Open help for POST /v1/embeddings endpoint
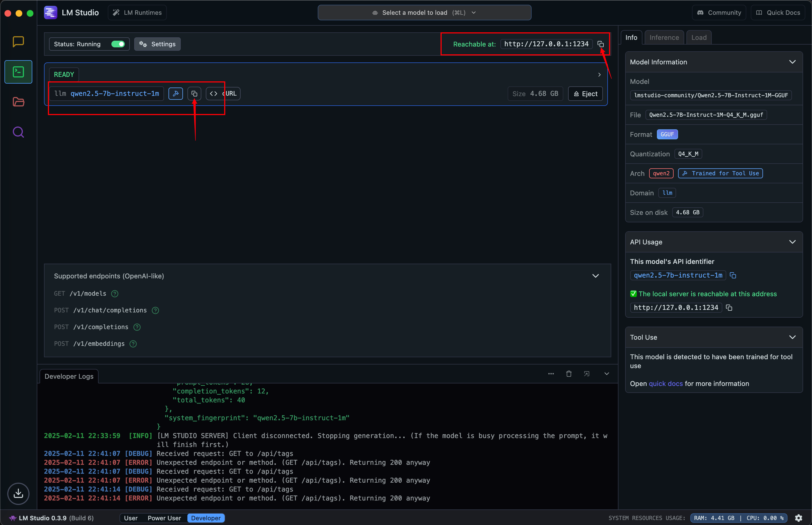Viewport: 812px width, 525px height. click(x=133, y=344)
